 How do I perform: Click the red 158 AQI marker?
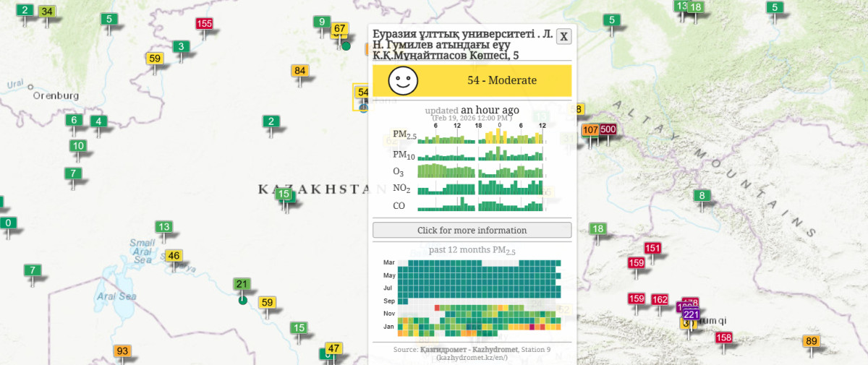[x=724, y=338]
